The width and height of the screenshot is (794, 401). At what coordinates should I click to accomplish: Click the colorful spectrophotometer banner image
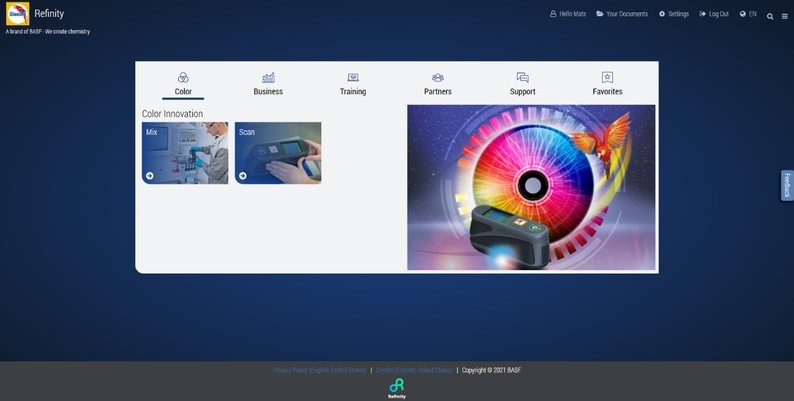point(531,187)
